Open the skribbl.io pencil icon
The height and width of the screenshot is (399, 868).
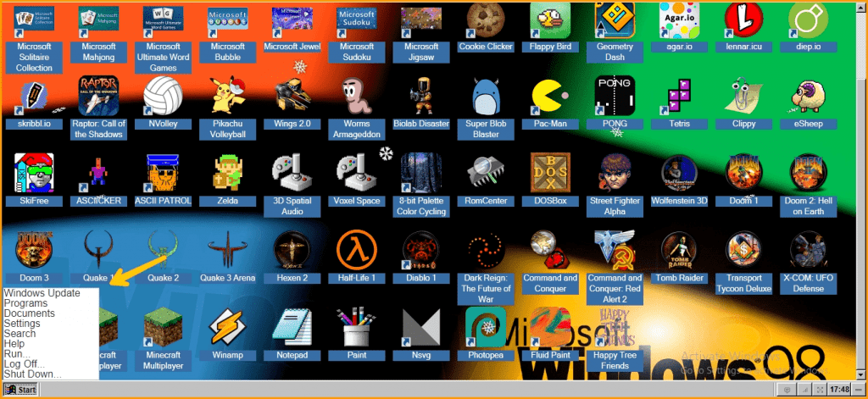coord(34,96)
